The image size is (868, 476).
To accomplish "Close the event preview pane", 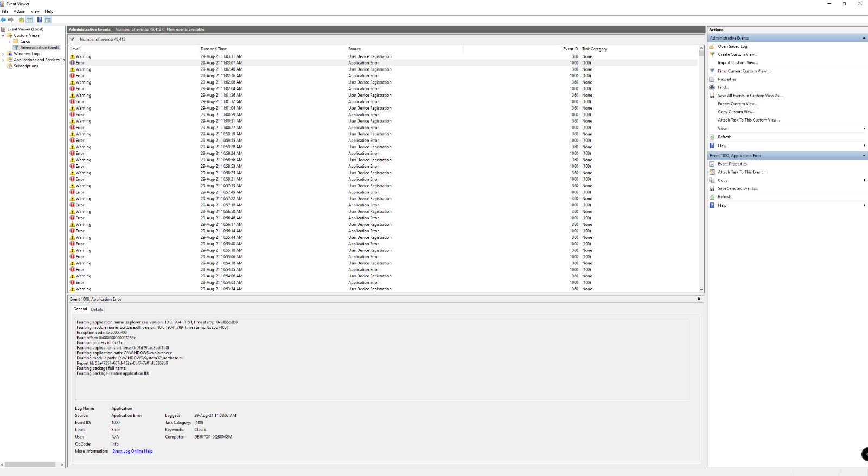I will coord(699,299).
